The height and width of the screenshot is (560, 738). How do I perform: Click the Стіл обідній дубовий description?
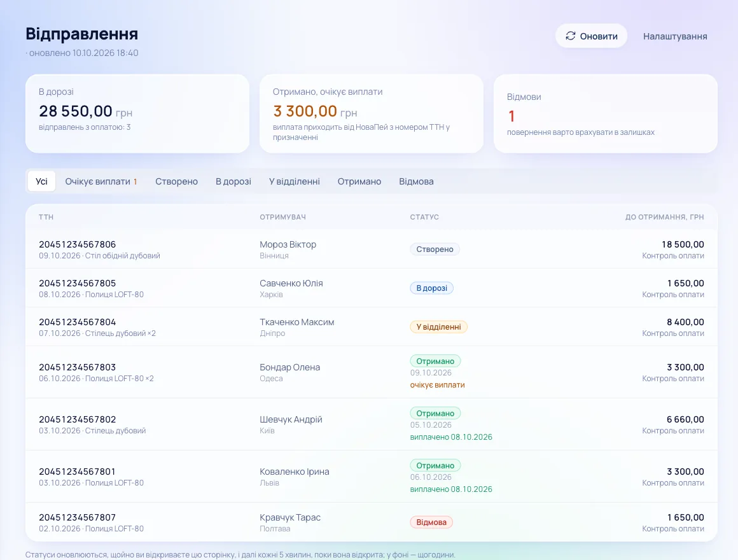[122, 256]
